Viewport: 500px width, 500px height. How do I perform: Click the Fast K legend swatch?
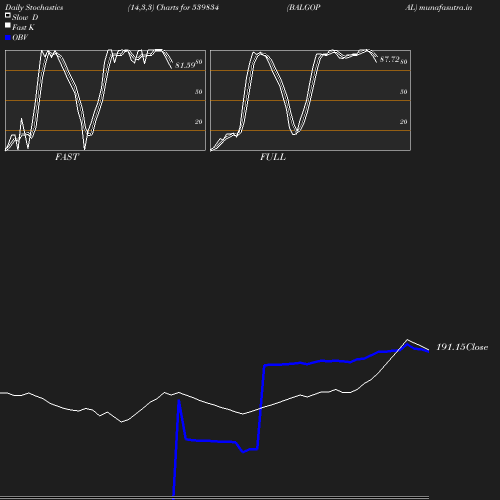coord(8,25)
